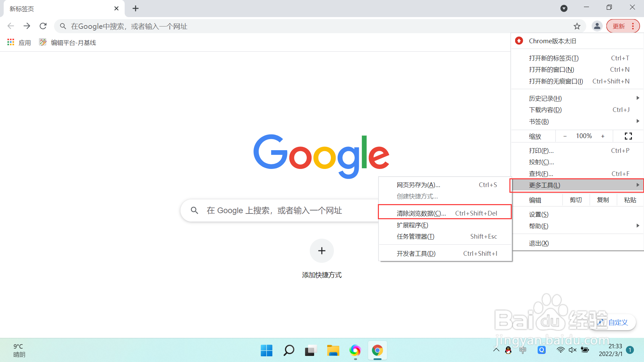644x362 pixels.
Task: Select 网页另存为 in submenu
Action: tap(445, 185)
